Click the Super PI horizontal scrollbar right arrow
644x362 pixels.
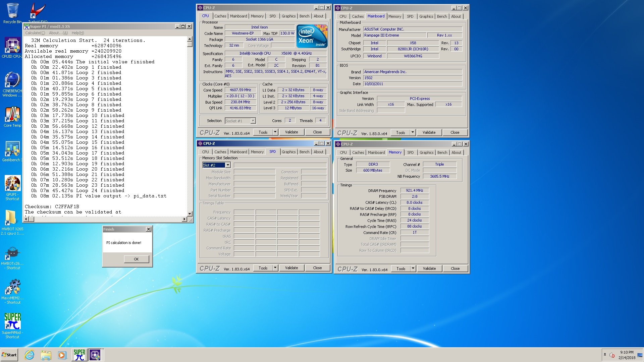[184, 219]
